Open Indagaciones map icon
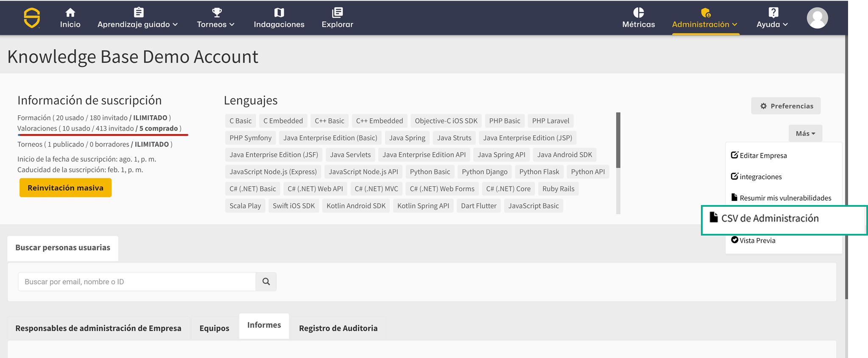868x358 pixels. [x=279, y=12]
